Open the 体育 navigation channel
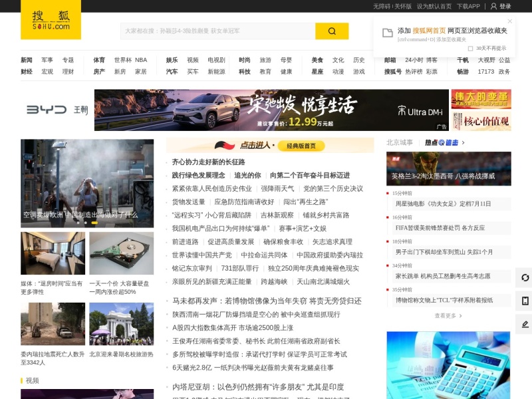 tap(99, 60)
